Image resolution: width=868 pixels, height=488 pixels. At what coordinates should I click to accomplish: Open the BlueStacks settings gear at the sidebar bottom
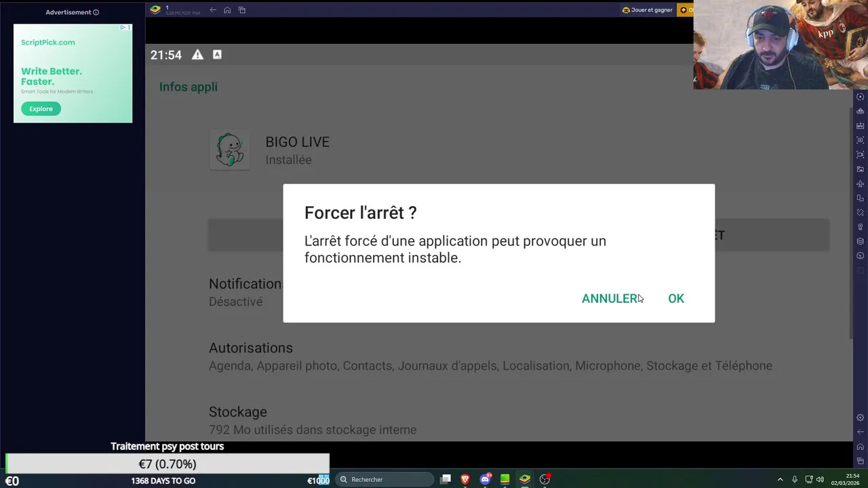[860, 418]
